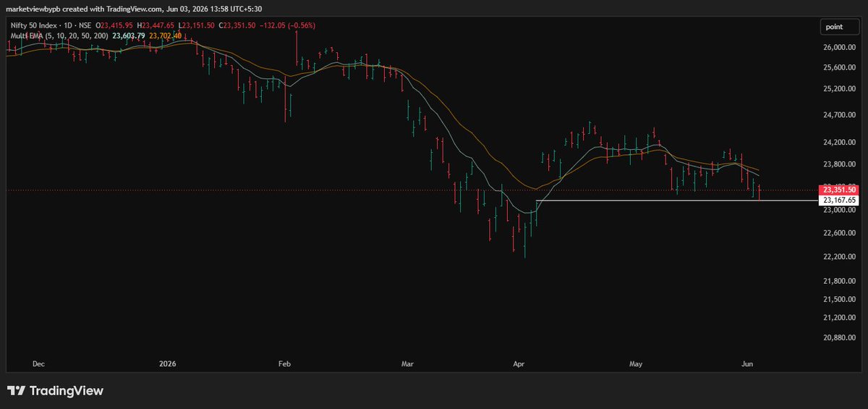Click the 'Apr' label on the time axis
Screen dimensions: 868x409
518,363
